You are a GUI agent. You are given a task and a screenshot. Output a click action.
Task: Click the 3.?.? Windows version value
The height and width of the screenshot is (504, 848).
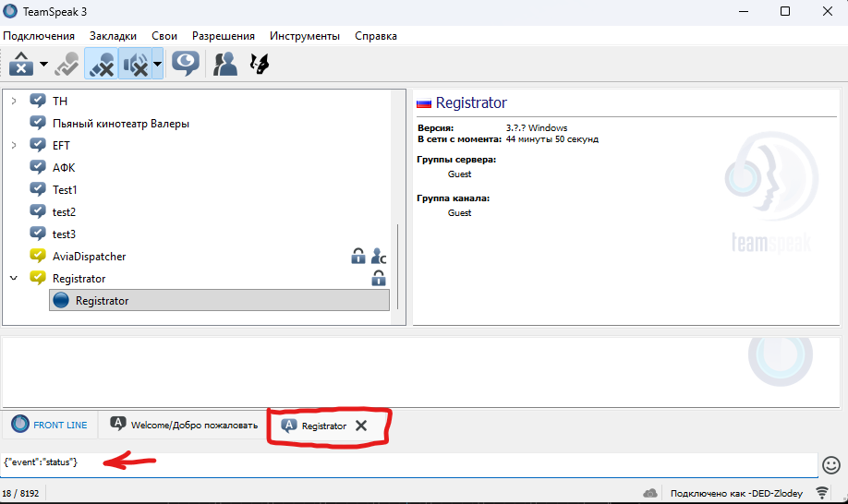click(x=537, y=128)
